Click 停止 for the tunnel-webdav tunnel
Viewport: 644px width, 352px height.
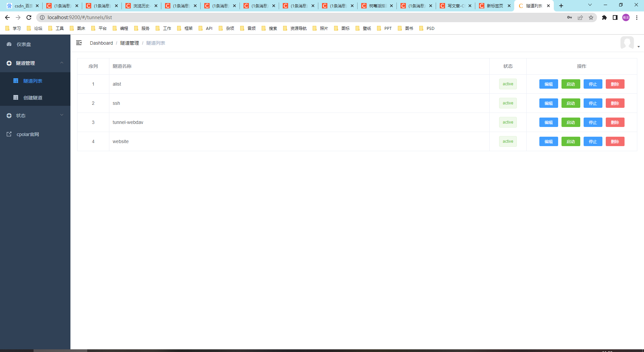click(593, 122)
